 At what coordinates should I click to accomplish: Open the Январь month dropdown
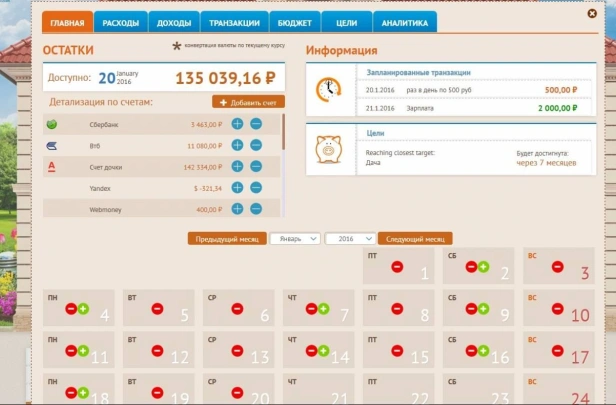(x=295, y=239)
